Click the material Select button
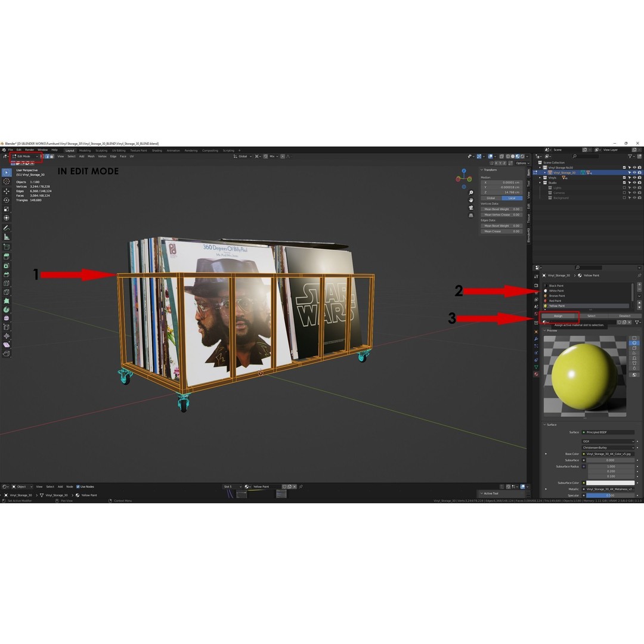This screenshot has height=644, width=644. [x=592, y=316]
